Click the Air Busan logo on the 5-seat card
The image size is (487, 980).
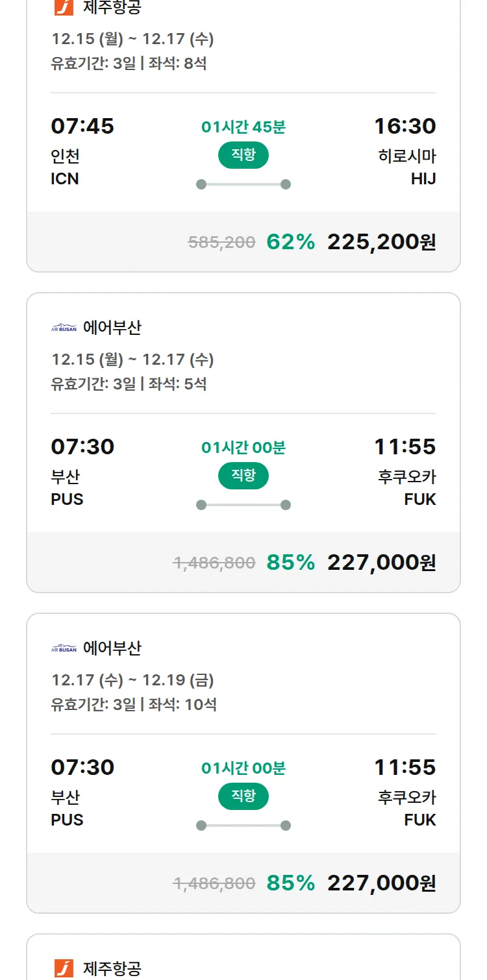tap(64, 328)
